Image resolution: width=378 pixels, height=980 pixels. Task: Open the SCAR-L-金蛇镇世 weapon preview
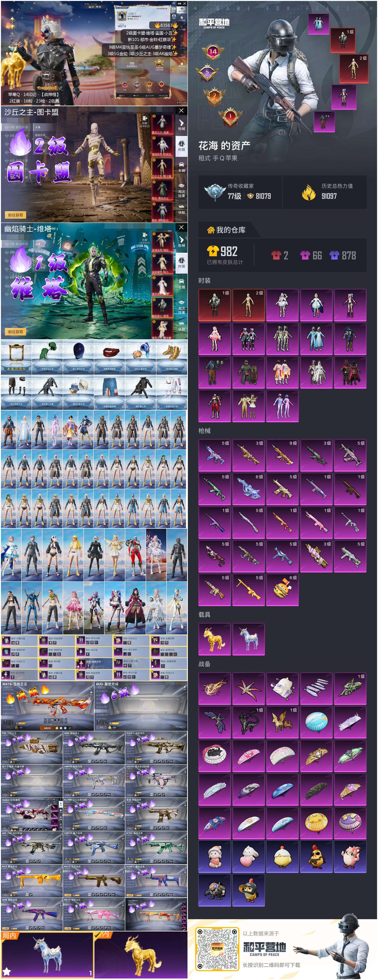pos(156,747)
